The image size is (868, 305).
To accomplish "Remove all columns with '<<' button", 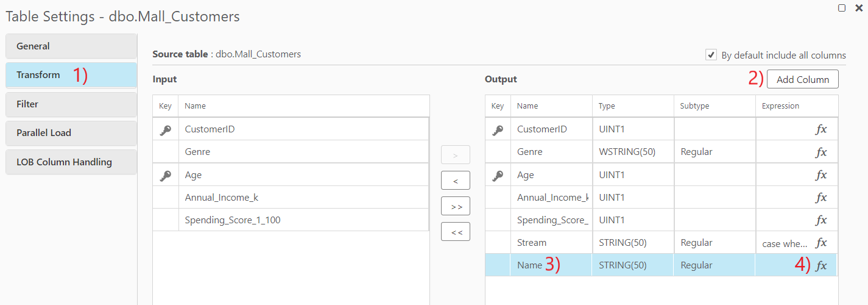I will [456, 232].
